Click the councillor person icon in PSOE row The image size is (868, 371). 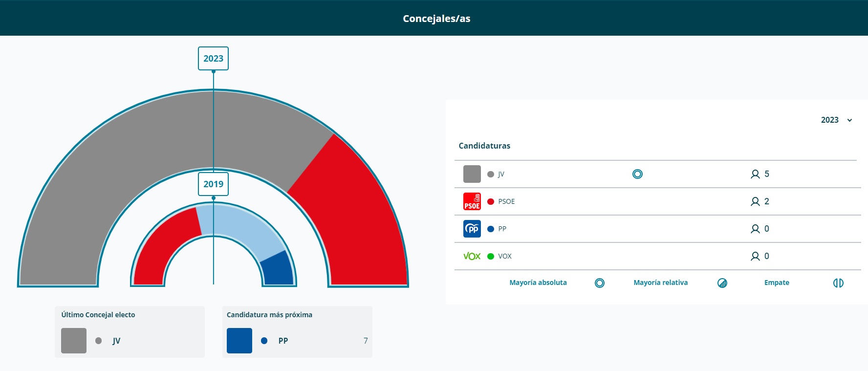pos(755,201)
